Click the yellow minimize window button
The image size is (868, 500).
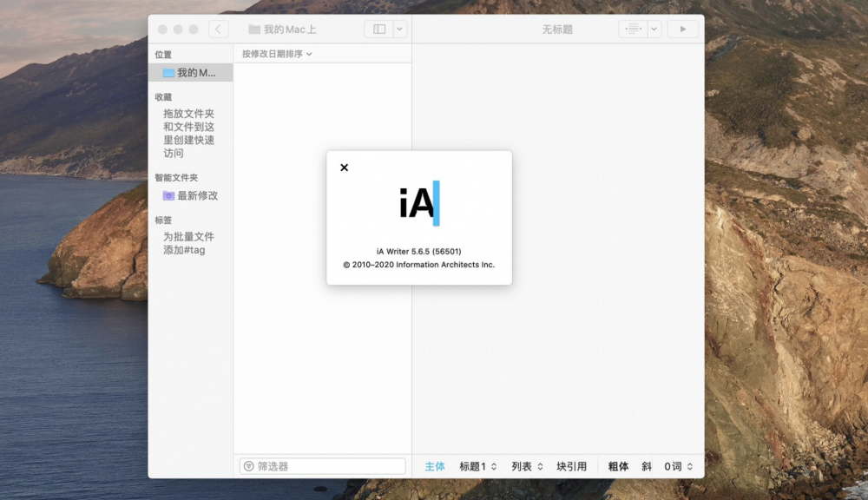tap(178, 30)
